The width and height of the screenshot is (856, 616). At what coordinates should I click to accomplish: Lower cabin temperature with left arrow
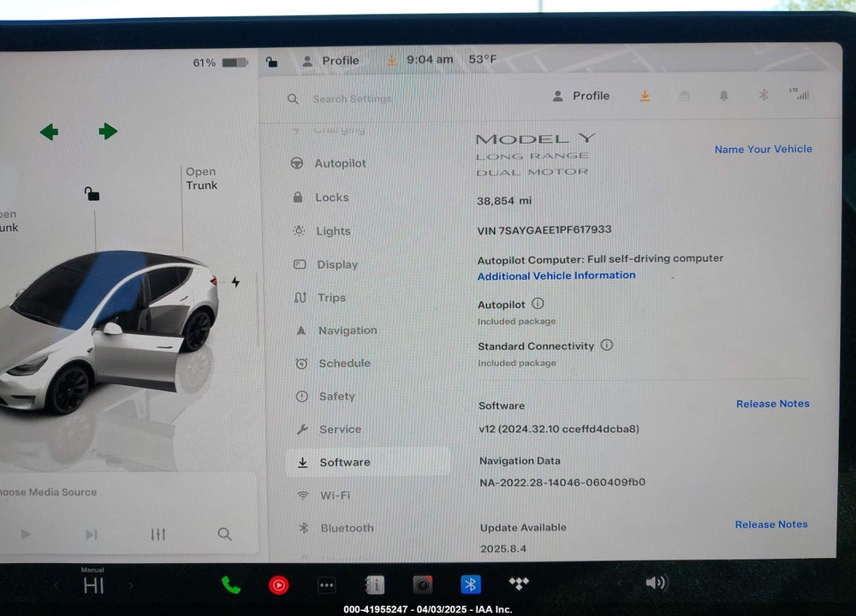coord(56,585)
